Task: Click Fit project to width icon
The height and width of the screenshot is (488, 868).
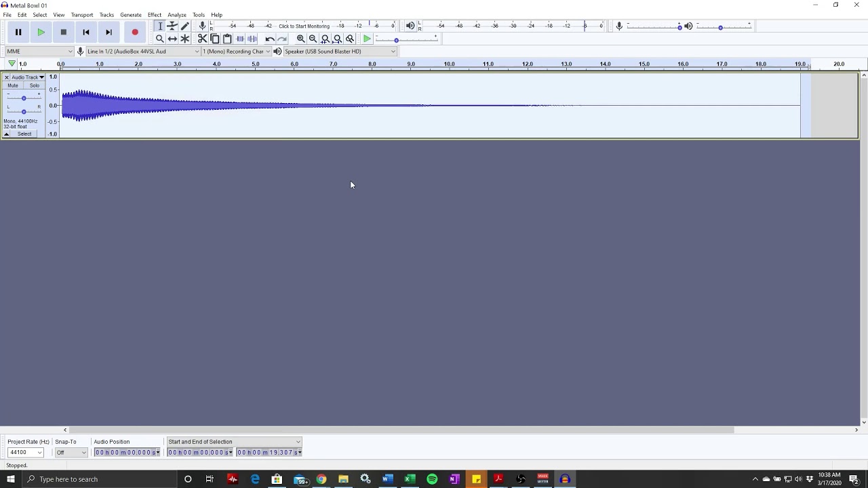Action: pos(338,39)
